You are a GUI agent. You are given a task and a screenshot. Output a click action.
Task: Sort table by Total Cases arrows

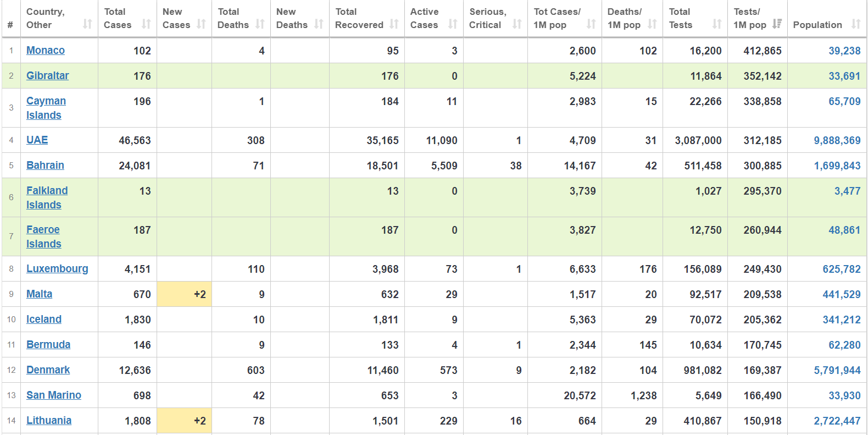click(146, 24)
